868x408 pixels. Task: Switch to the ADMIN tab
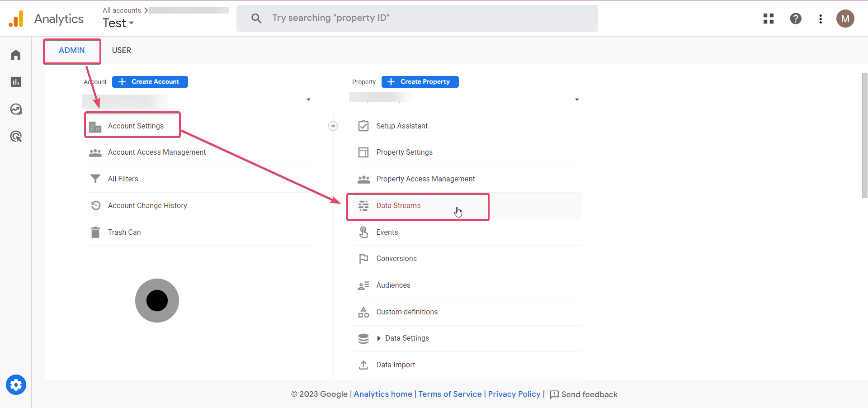72,50
